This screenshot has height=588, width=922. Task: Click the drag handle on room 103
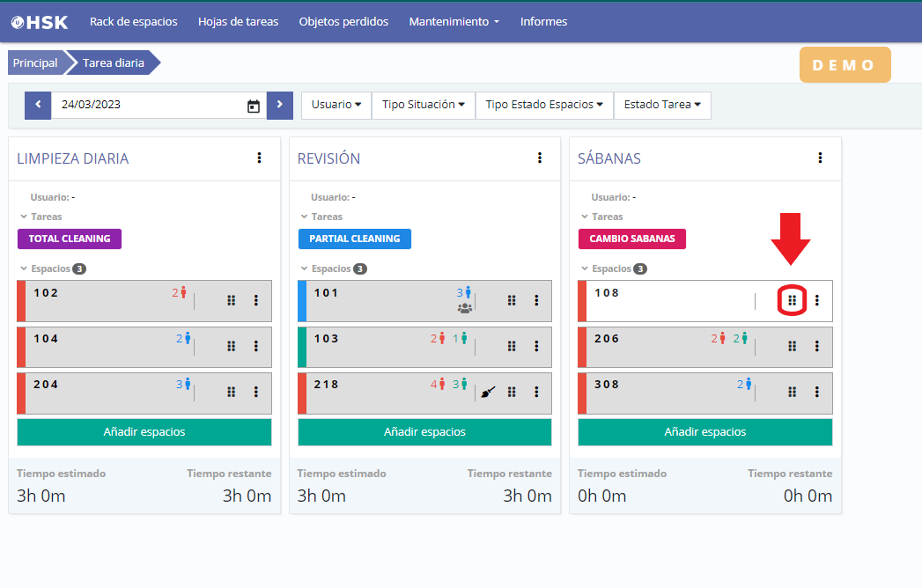tap(512, 346)
